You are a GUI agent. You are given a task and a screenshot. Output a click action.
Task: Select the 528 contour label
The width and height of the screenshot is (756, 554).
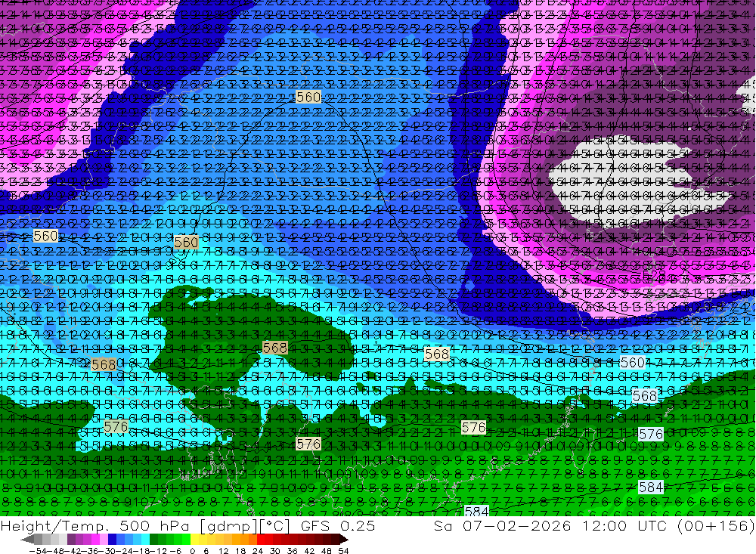654,275
